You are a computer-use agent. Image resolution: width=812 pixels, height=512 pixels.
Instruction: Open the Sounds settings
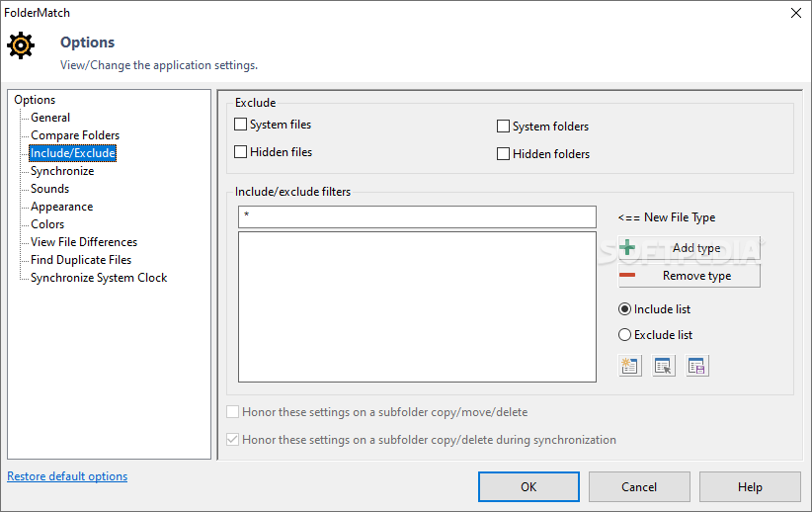49,189
